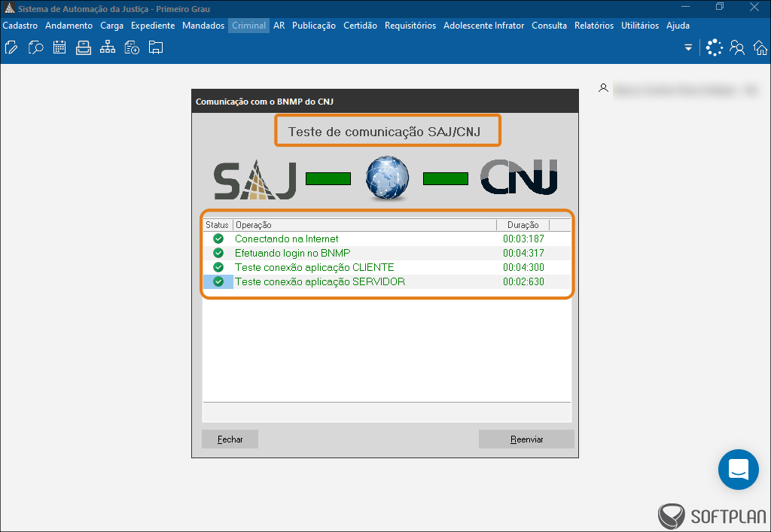This screenshot has width=771, height=532.
Task: Click the Status column header
Action: click(218, 225)
